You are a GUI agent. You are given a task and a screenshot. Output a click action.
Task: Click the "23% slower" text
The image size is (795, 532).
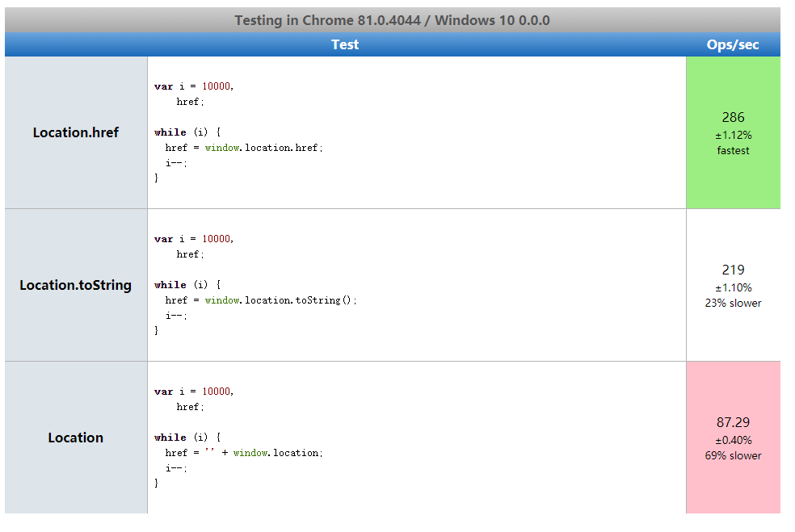click(733, 304)
